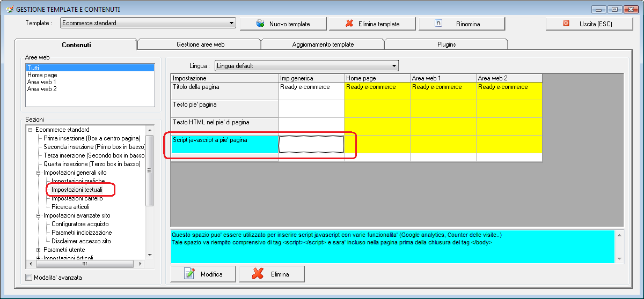Click the app icon in the title bar
Screen dimensions: 644x299
click(9, 9)
